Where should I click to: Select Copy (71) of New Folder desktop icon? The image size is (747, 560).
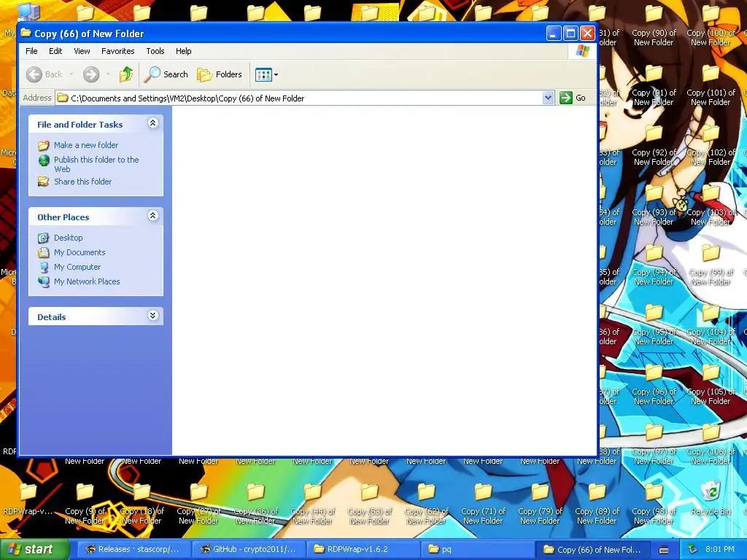(483, 505)
